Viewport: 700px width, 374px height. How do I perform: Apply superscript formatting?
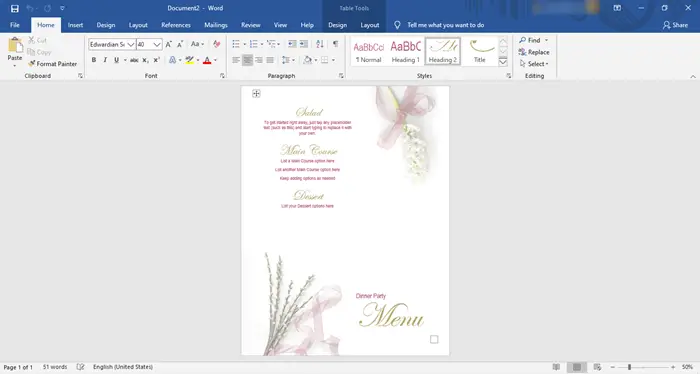coord(156,60)
